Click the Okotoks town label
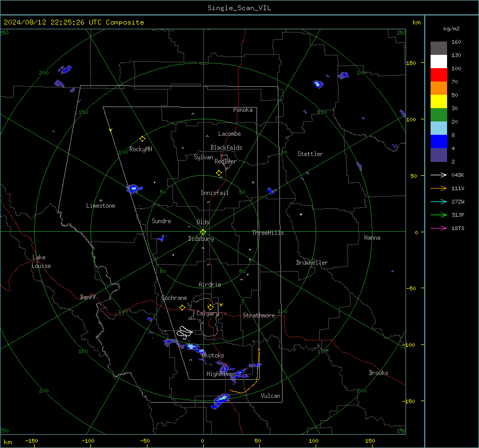Viewport: 479px width, 448px height. 213,355
